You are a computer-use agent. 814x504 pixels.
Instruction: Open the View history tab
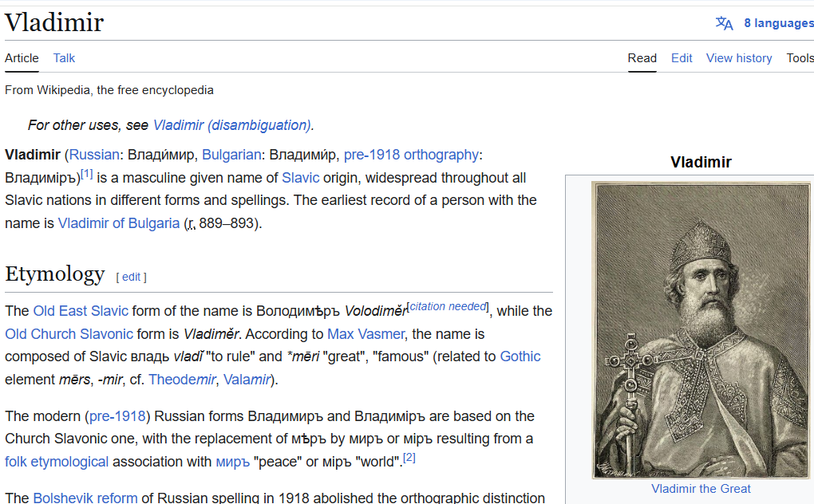click(739, 58)
